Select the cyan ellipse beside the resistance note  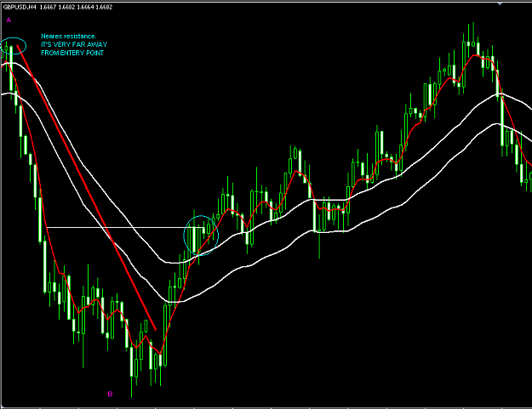pyautogui.click(x=14, y=46)
